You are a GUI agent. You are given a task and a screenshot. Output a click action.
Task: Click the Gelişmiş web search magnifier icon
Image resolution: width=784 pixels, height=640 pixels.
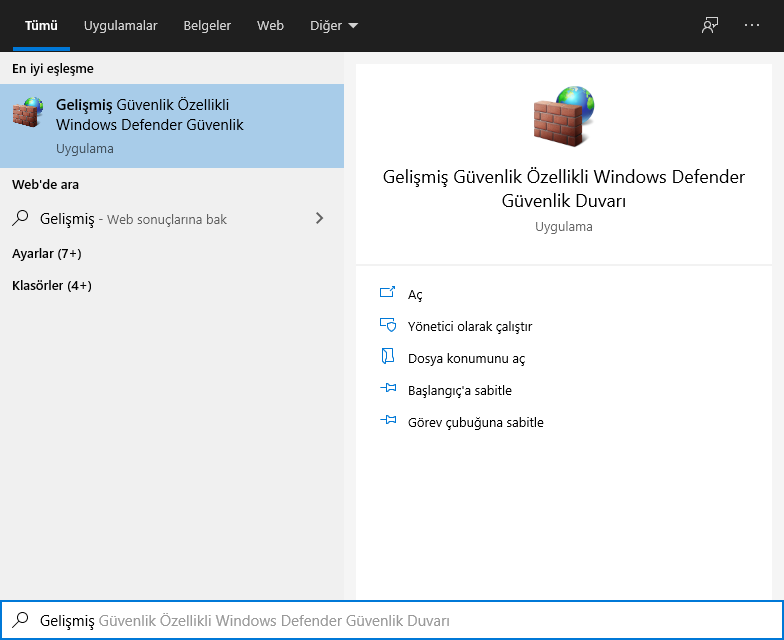pyautogui.click(x=20, y=218)
